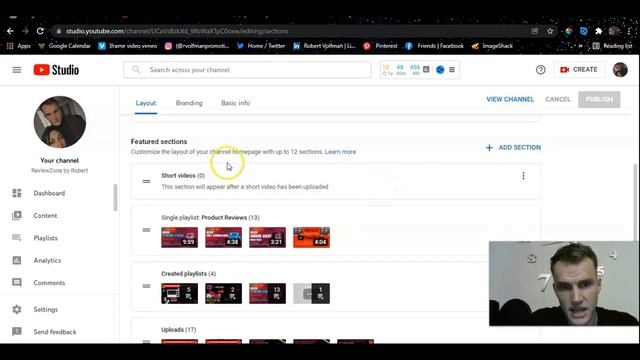Click the browser address bar URL

[177, 31]
